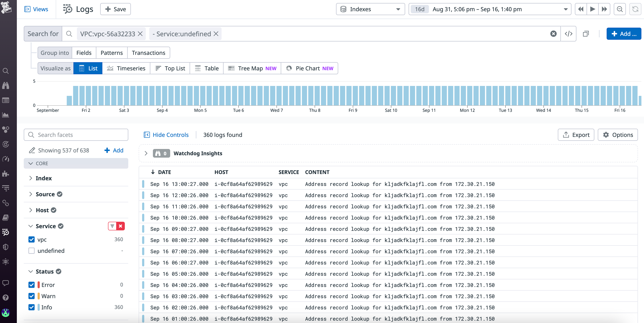
Task: Uncheck the vpc service checkbox
Action: point(32,239)
